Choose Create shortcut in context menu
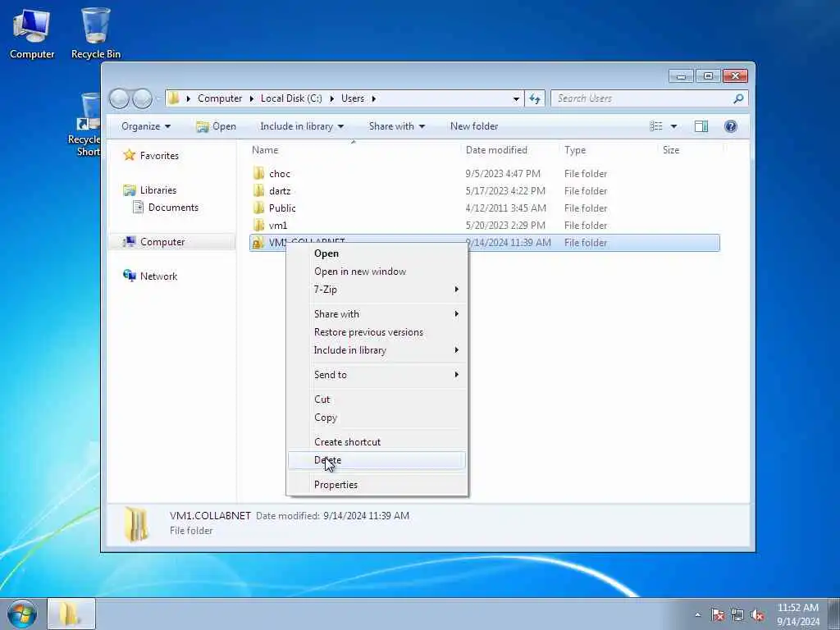The width and height of the screenshot is (840, 630). 377,442
